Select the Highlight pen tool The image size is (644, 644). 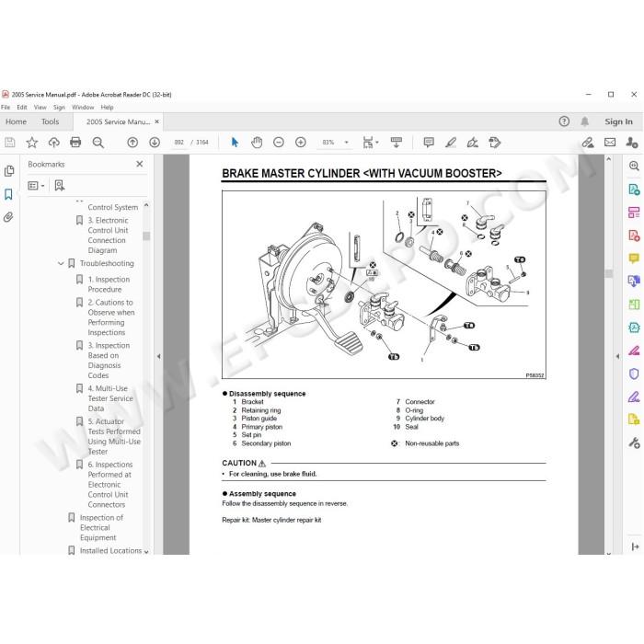click(451, 143)
